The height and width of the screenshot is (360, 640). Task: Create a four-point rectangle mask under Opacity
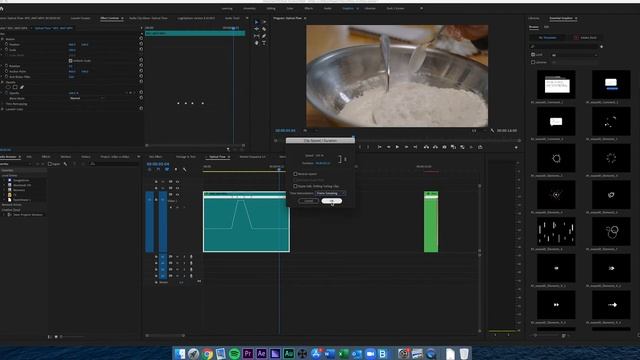pos(15,87)
